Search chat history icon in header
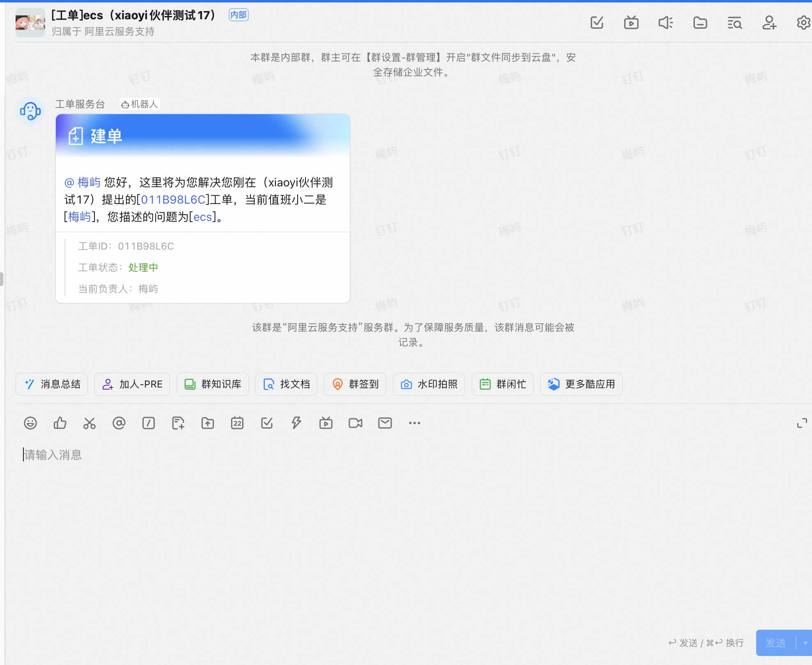 (735, 23)
